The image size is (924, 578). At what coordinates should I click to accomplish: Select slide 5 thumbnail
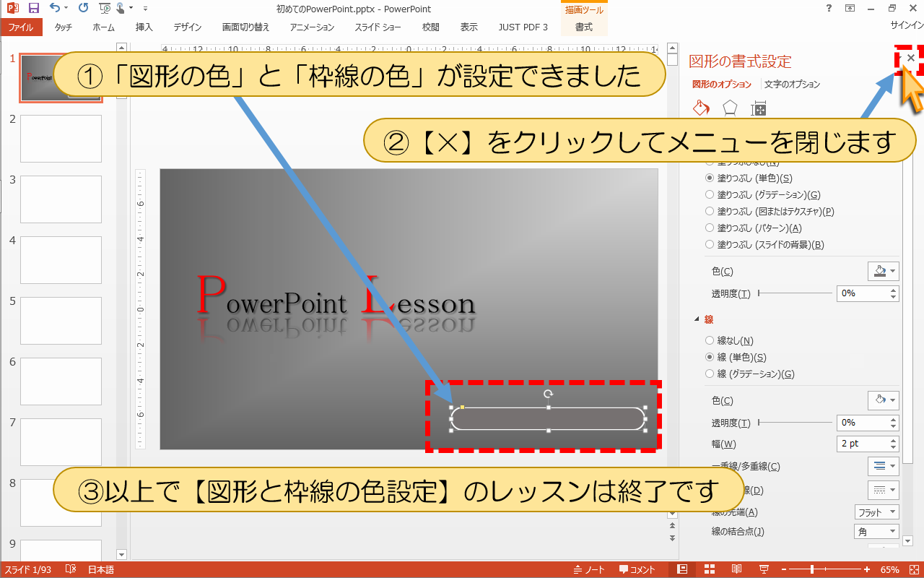point(61,321)
